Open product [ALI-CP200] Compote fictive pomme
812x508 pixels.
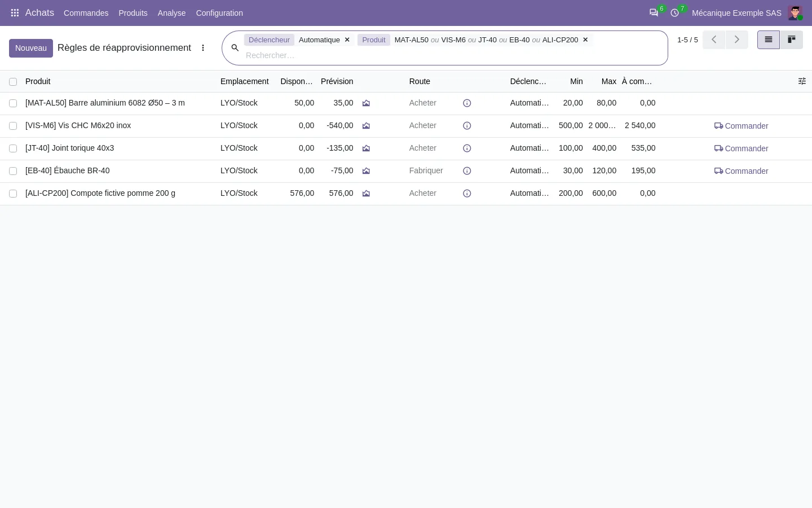100,193
